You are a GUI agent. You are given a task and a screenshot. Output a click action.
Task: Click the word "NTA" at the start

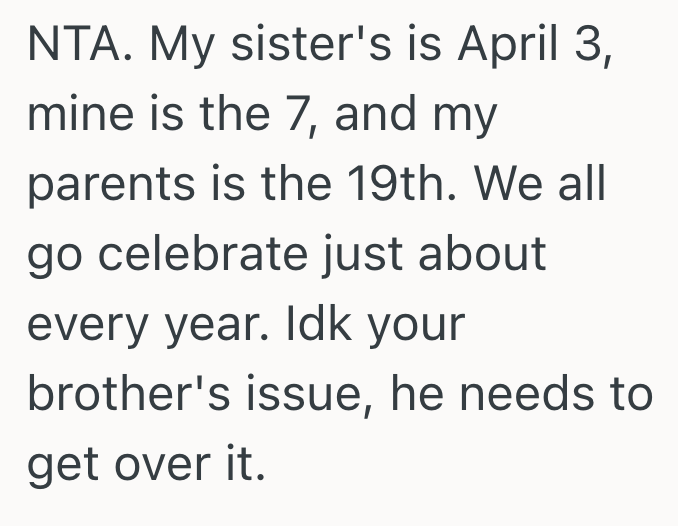click(x=68, y=49)
